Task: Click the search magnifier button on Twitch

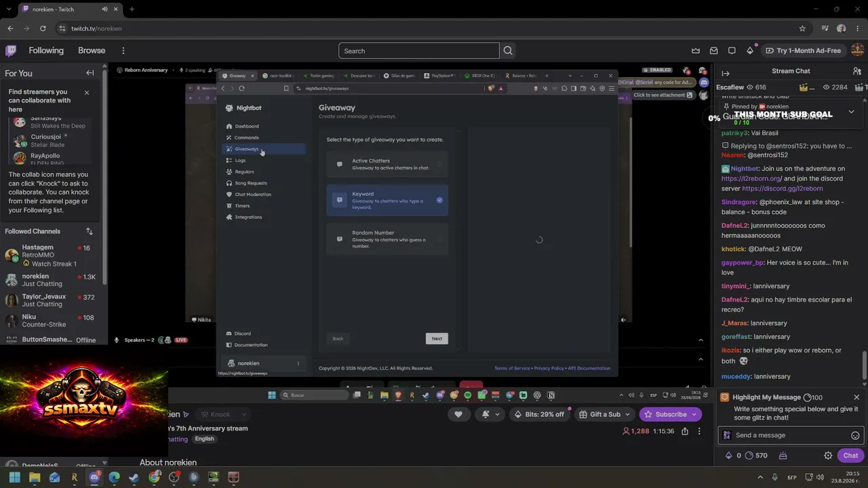Action: [508, 51]
